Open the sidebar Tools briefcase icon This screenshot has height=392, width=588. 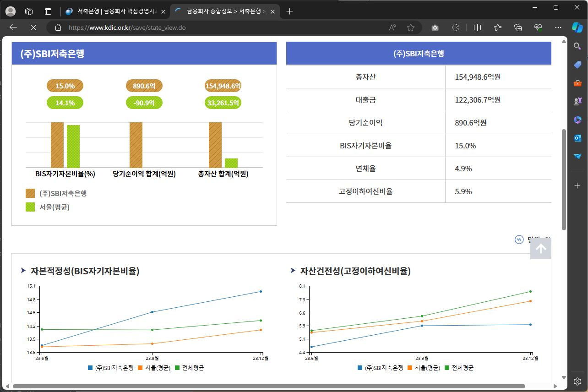click(577, 83)
